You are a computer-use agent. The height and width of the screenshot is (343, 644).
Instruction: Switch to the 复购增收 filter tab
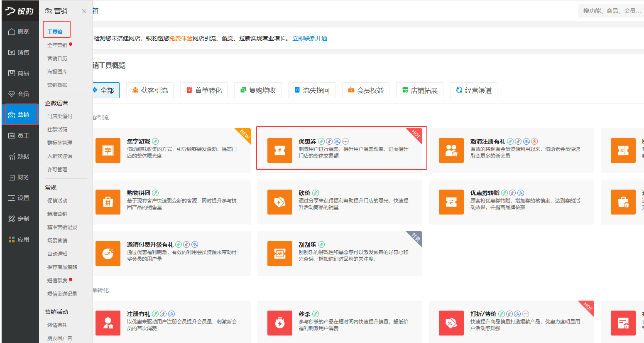point(258,90)
